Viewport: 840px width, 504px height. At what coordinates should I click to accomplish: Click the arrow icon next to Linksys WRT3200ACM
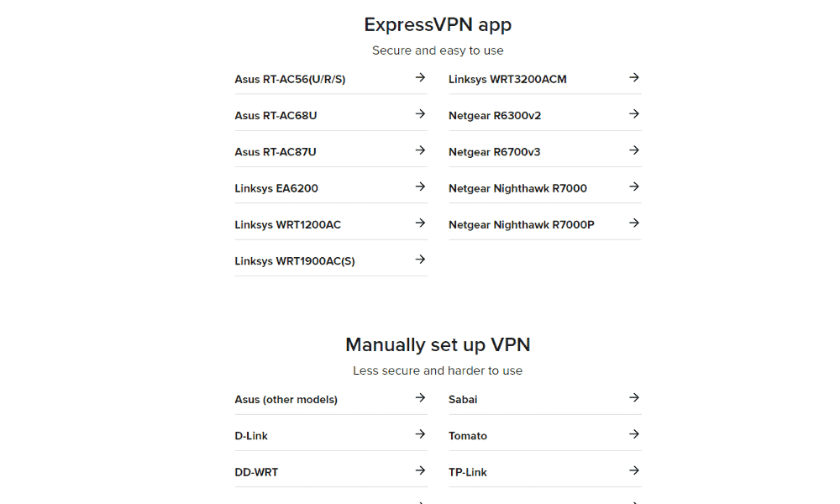point(633,77)
